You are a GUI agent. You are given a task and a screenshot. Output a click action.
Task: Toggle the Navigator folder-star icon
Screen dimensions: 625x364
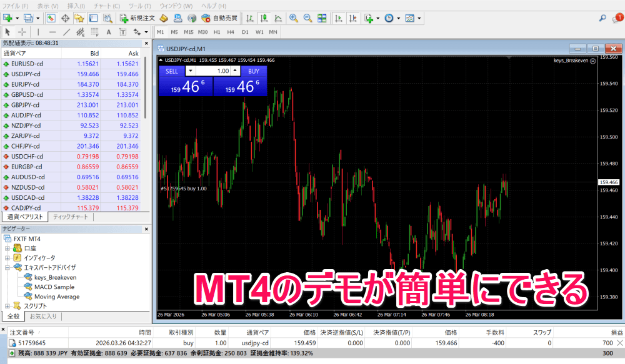tap(79, 18)
